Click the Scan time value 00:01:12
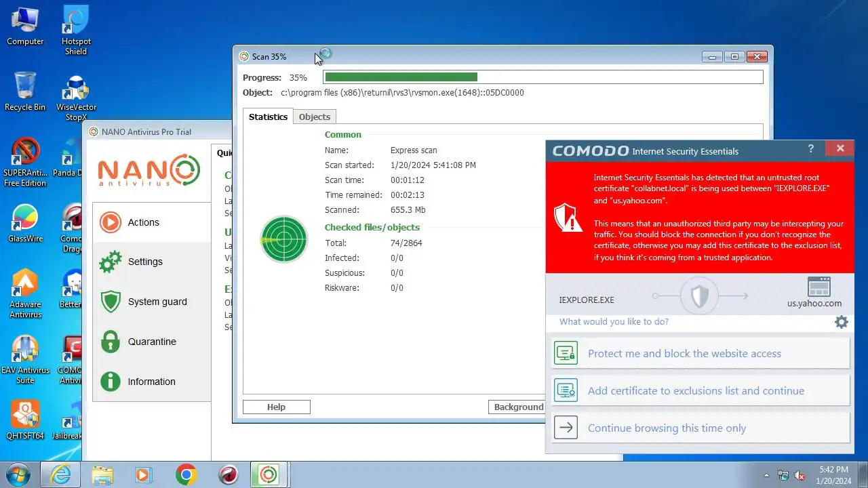This screenshot has height=488, width=868. coord(408,180)
